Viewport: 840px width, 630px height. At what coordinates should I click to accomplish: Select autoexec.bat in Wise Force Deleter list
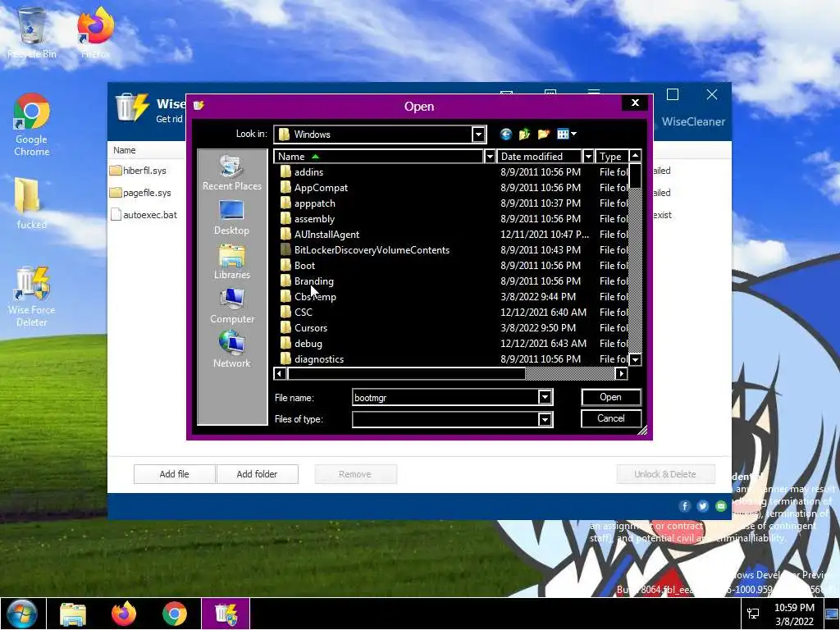click(150, 215)
